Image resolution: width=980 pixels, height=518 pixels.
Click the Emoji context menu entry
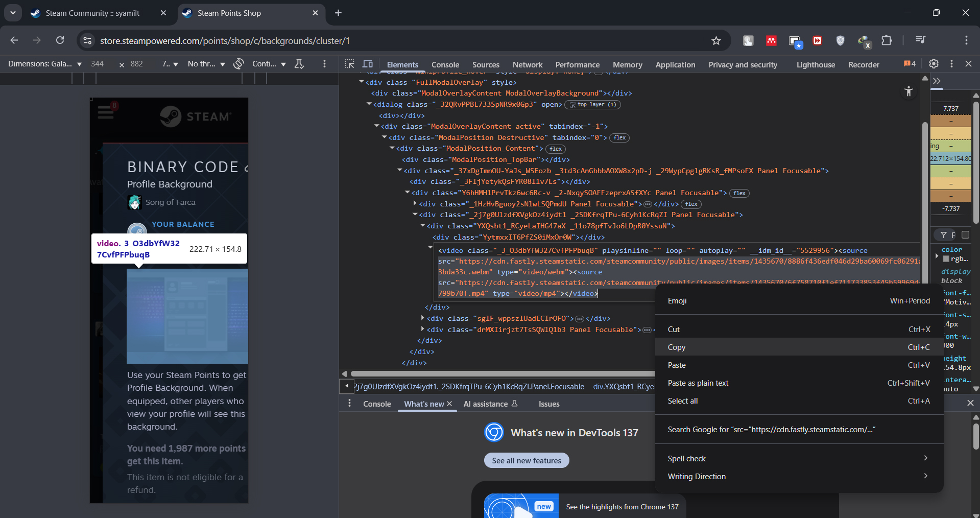point(799,300)
